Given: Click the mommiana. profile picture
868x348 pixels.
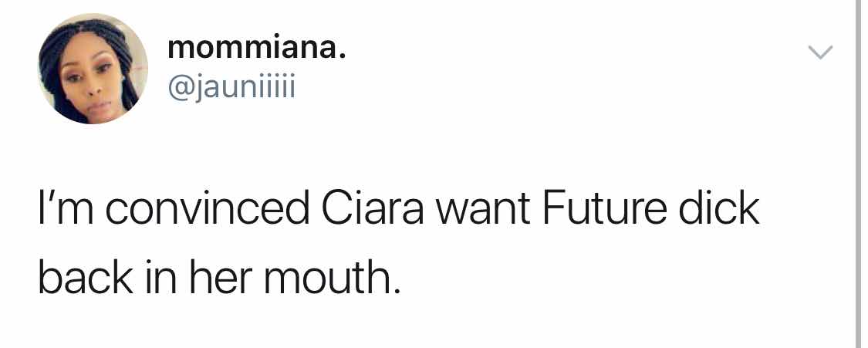Looking at the screenshot, I should click(93, 69).
